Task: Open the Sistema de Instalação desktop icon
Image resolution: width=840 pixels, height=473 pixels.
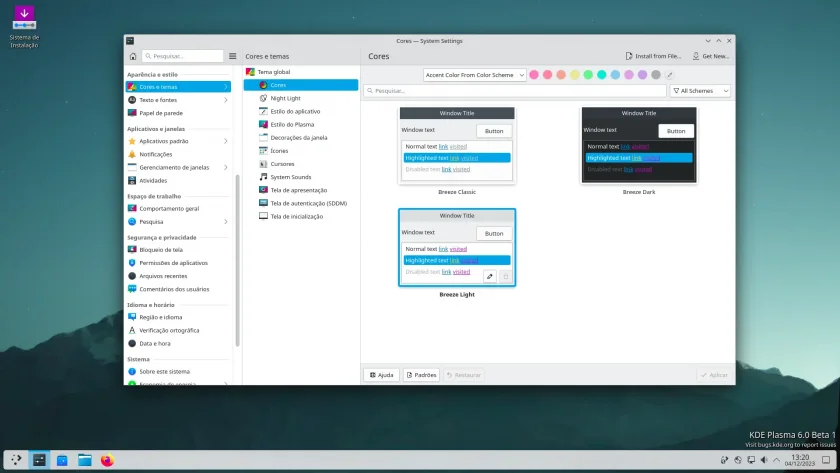Action: pos(24,27)
